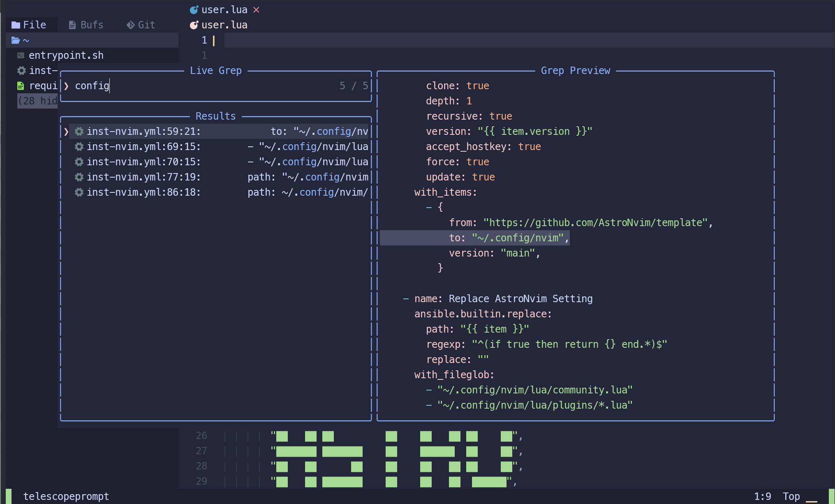
Task: Select the inst-nvim.yml:69:15 search result
Action: pyautogui.click(x=144, y=146)
